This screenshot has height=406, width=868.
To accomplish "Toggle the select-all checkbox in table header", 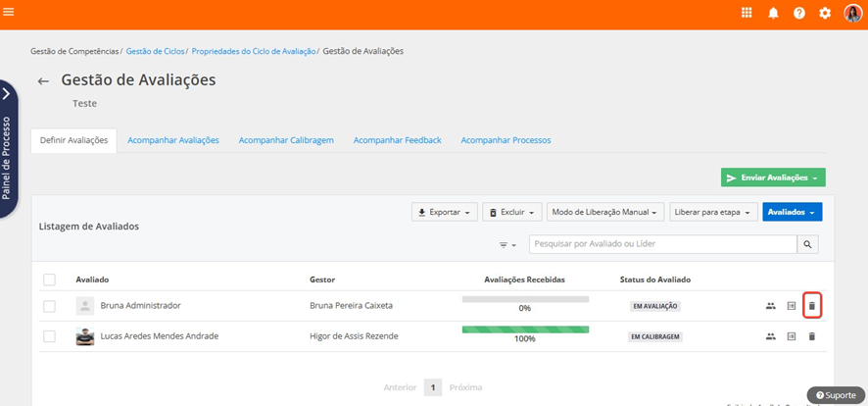I will pyautogui.click(x=49, y=279).
